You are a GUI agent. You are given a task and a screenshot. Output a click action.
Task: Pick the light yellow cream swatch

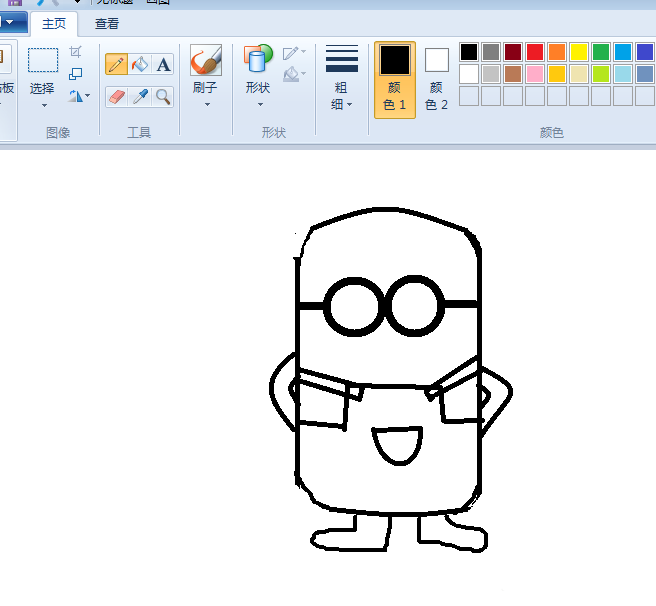[x=579, y=74]
